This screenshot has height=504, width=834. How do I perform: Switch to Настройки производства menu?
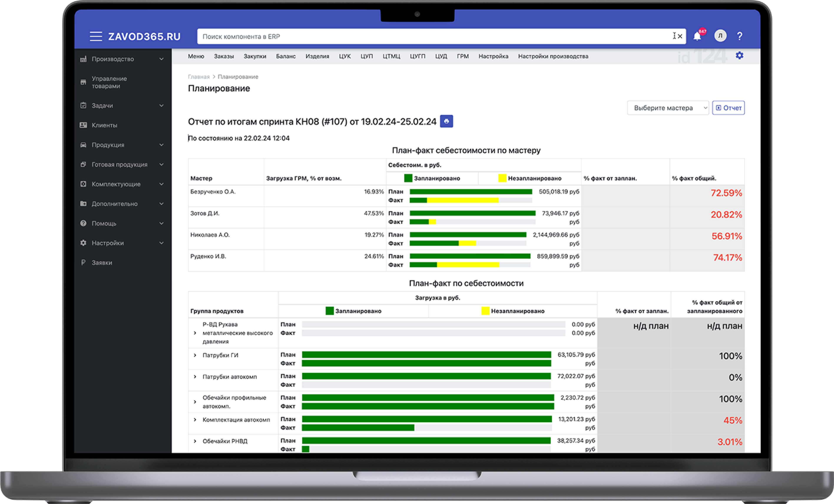553,56
